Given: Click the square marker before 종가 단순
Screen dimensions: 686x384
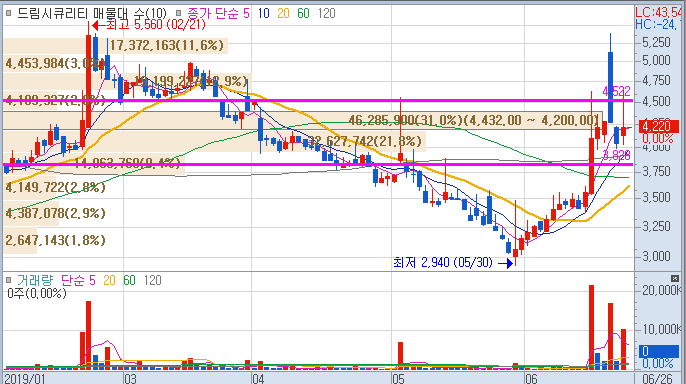Looking at the screenshot, I should coord(178,13).
